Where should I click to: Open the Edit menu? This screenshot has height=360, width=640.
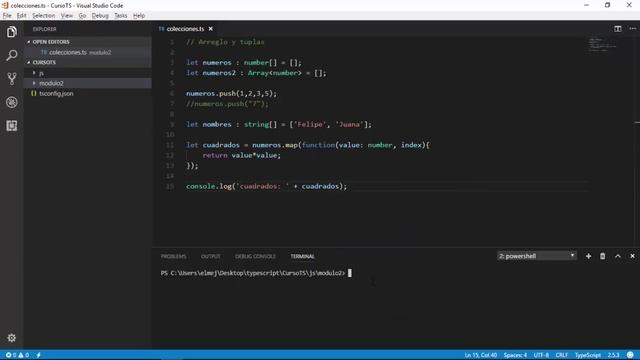click(x=21, y=16)
